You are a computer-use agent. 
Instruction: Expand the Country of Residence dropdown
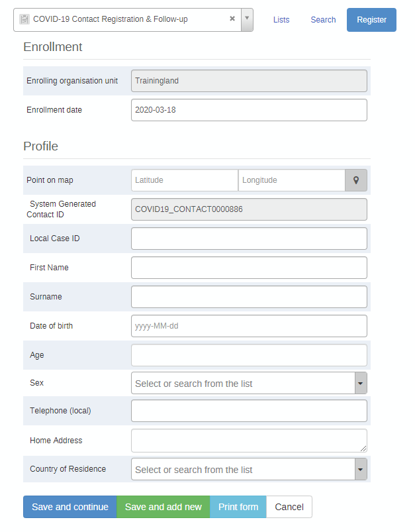[x=361, y=469]
